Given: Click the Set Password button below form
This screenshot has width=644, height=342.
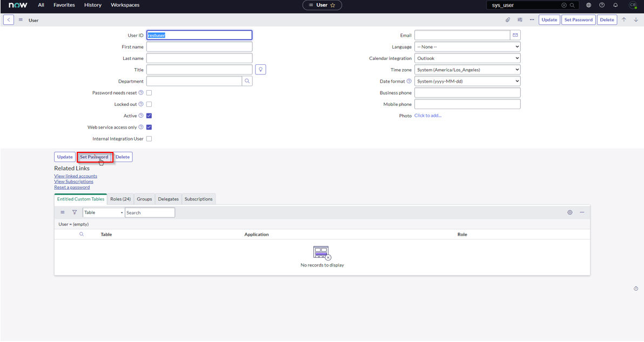Looking at the screenshot, I should coord(94,157).
